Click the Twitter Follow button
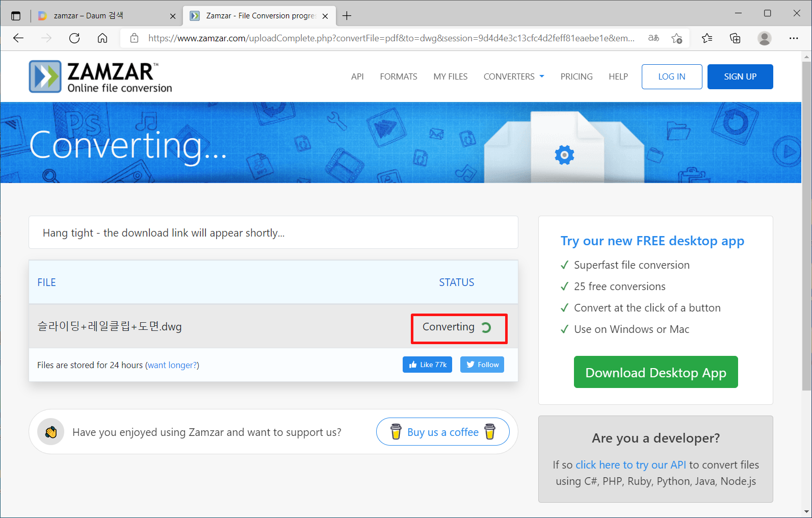812x518 pixels. tap(482, 365)
